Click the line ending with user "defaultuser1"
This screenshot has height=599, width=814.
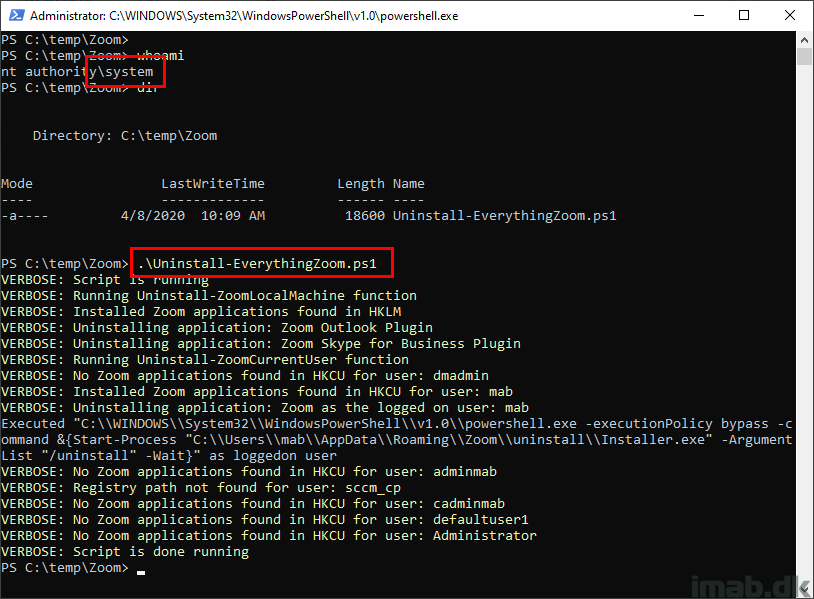pos(265,520)
